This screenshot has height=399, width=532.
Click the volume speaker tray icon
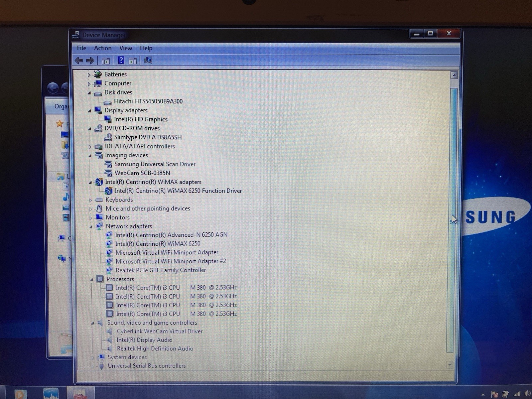coord(528,394)
